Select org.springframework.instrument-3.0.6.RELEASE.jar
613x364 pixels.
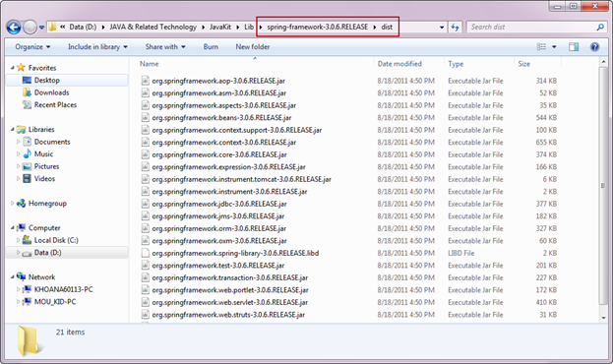229,192
